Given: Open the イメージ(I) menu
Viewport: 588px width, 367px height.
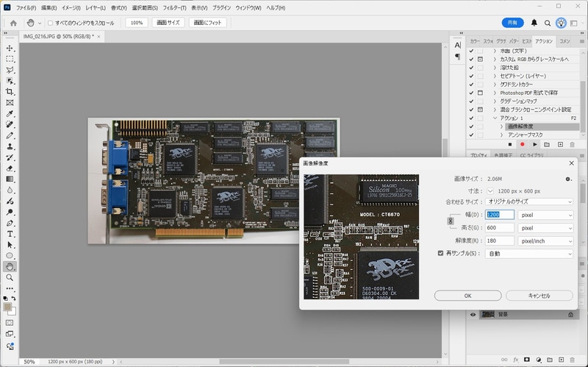Looking at the screenshot, I should [71, 8].
